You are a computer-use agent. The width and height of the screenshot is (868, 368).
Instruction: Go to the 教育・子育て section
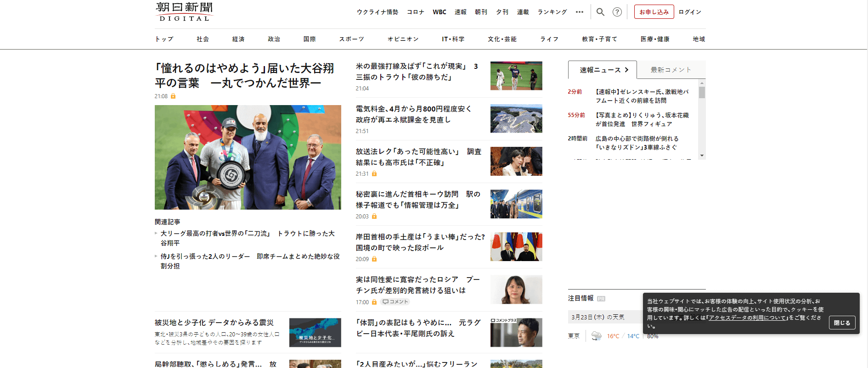coord(599,39)
